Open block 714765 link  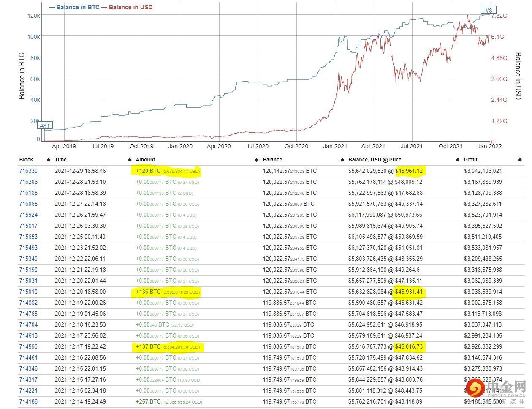pos(28,314)
